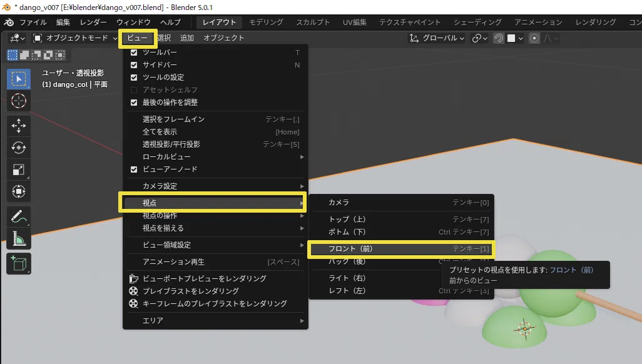The height and width of the screenshot is (364, 642).
Task: Activate the Select Box tool
Action: (18, 79)
